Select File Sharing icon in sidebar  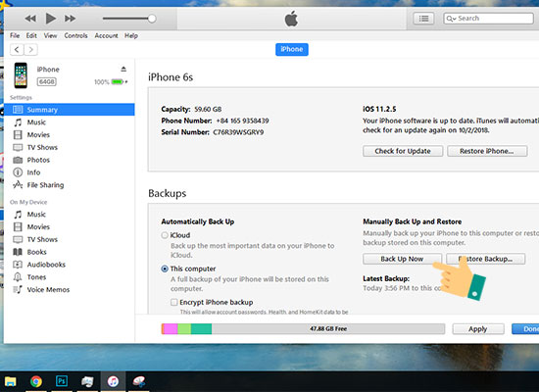[x=18, y=185]
